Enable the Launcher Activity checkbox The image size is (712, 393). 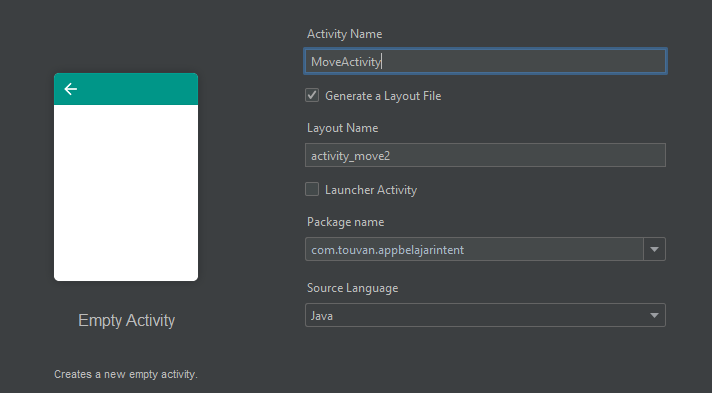[312, 189]
